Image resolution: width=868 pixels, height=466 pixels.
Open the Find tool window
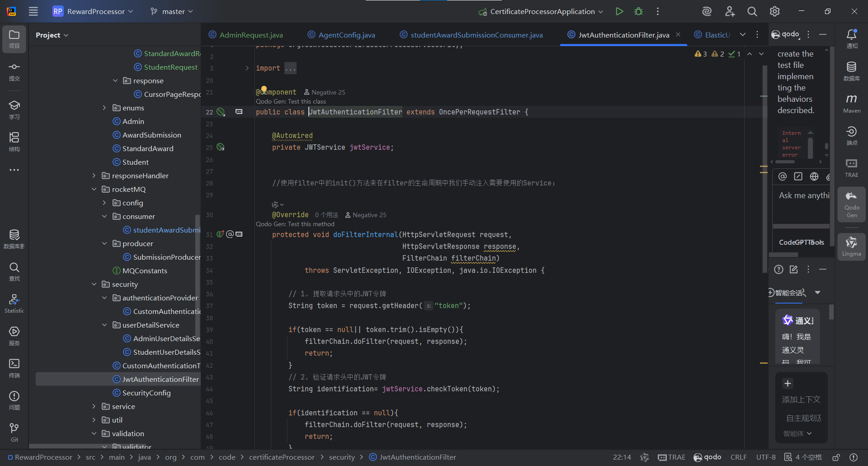[x=14, y=271]
